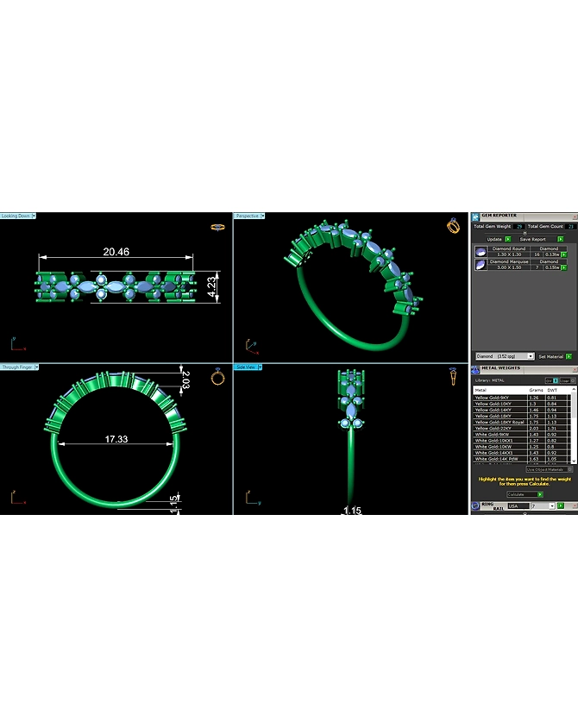This screenshot has width=578, height=728.
Task: Click green arrow beside Diamond Marquise 0.15tw
Action: click(564, 267)
